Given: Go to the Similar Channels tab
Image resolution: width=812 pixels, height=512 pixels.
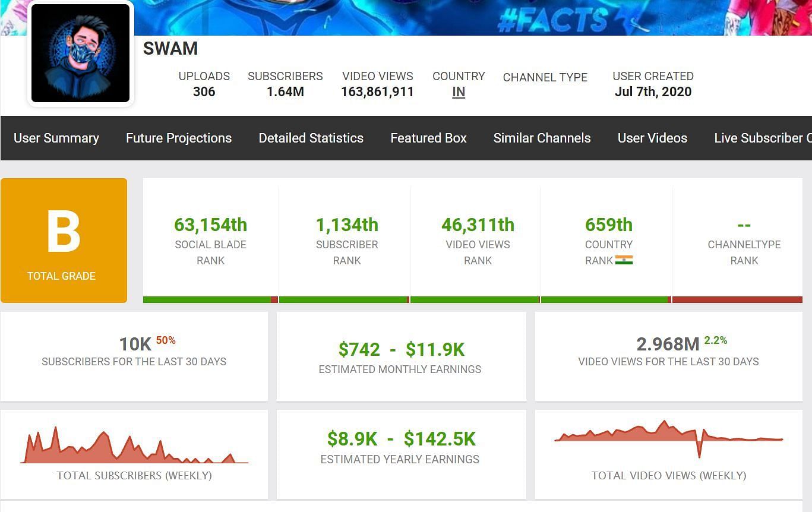Looking at the screenshot, I should (x=542, y=138).
